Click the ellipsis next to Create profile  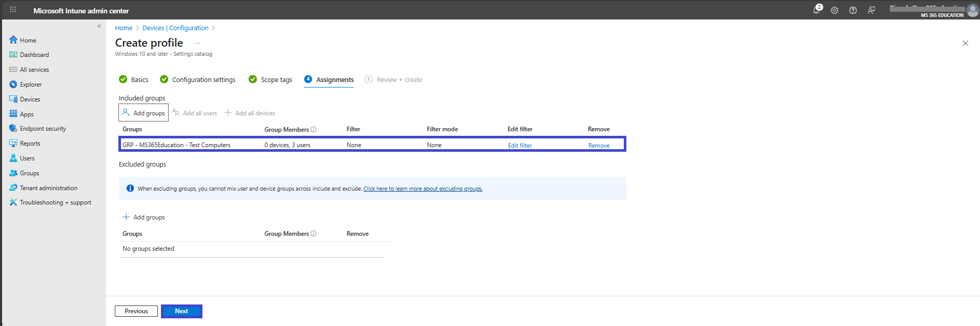coord(197,44)
